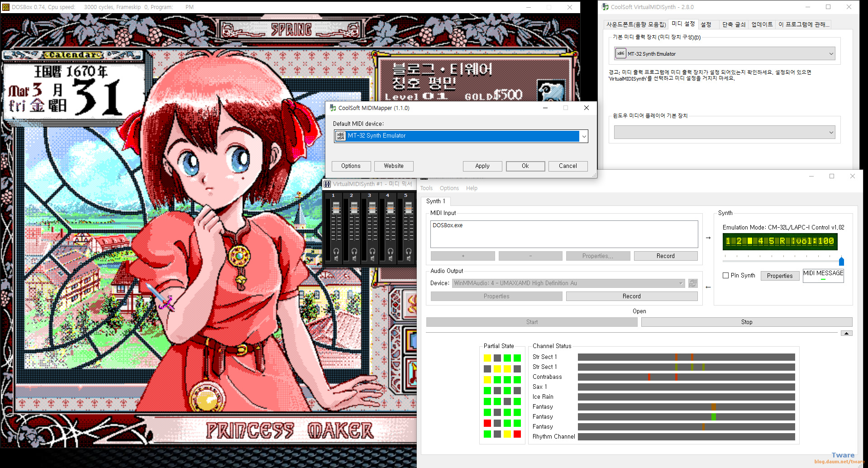The height and width of the screenshot is (468, 868).
Task: Select the Synth 1 tab
Action: [435, 201]
